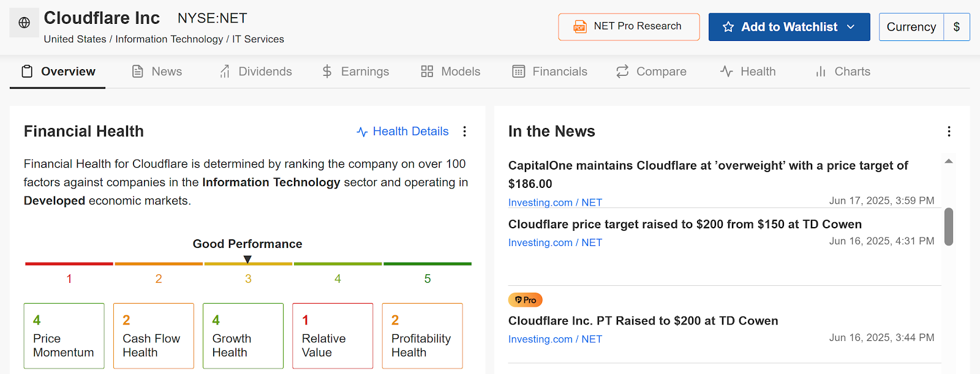
Task: Click the pulse icon beside Health Details
Action: [362, 132]
